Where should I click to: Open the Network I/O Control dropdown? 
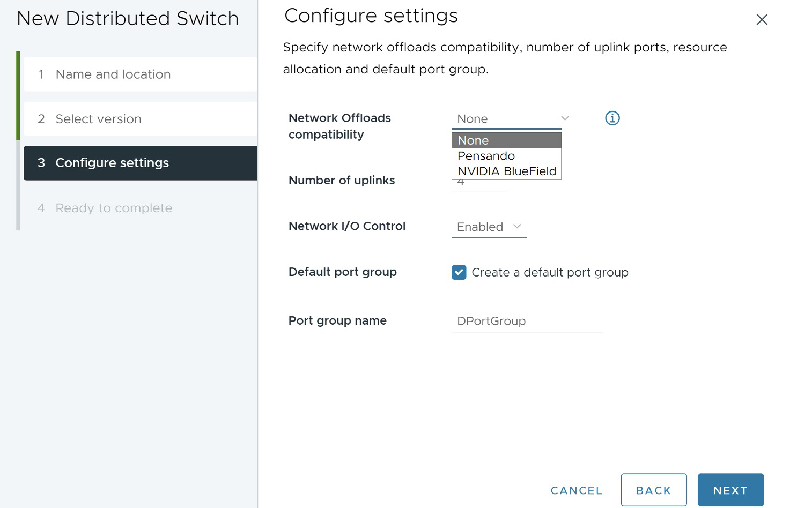[x=489, y=227]
